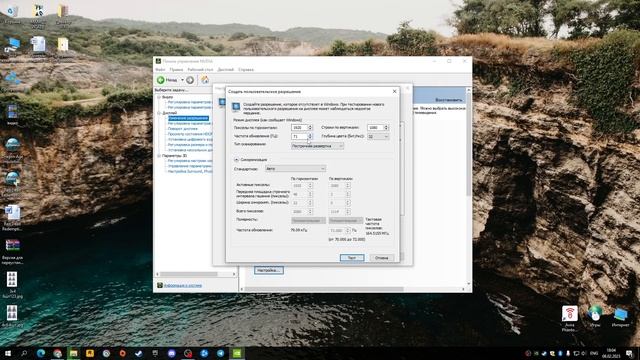Open the Home page toolbar icon
The height and width of the screenshot is (360, 640).
click(x=205, y=80)
